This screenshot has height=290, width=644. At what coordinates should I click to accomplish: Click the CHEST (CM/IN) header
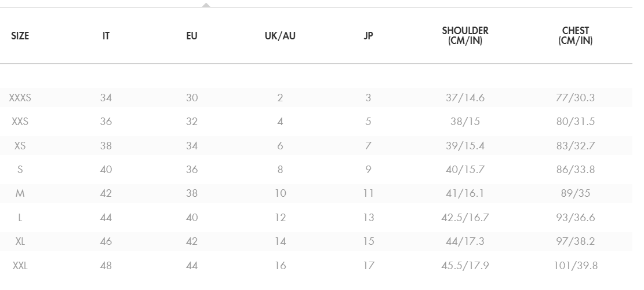tap(576, 36)
